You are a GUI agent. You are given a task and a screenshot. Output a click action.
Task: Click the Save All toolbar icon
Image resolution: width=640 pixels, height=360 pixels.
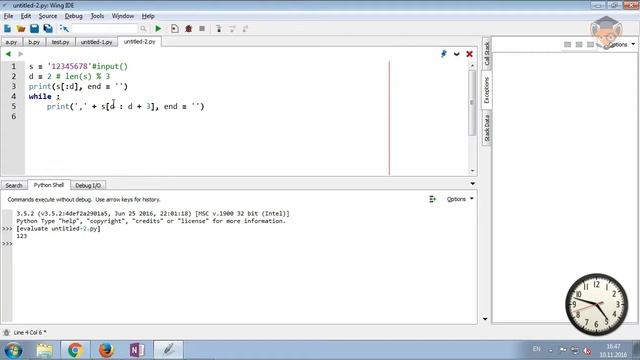[48, 29]
